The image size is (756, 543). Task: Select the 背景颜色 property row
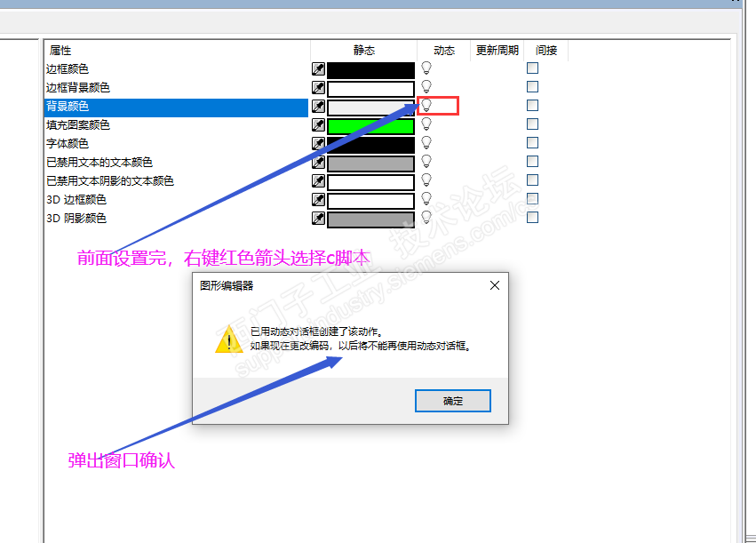(x=176, y=107)
